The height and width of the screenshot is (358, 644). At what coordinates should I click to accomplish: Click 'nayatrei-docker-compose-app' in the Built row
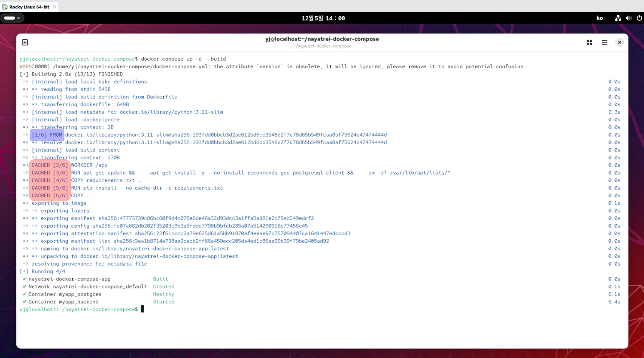[x=70, y=279]
